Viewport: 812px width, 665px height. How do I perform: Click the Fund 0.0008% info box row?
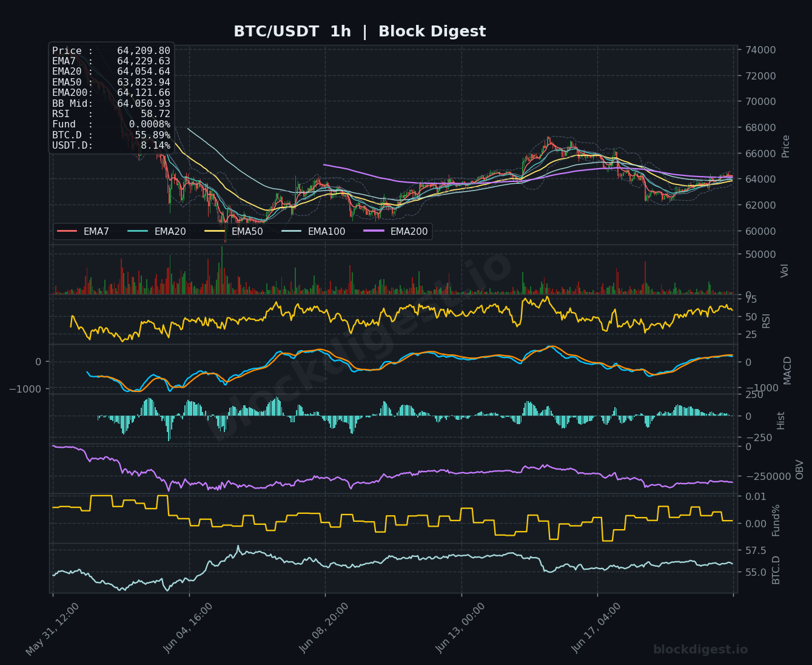(111, 124)
